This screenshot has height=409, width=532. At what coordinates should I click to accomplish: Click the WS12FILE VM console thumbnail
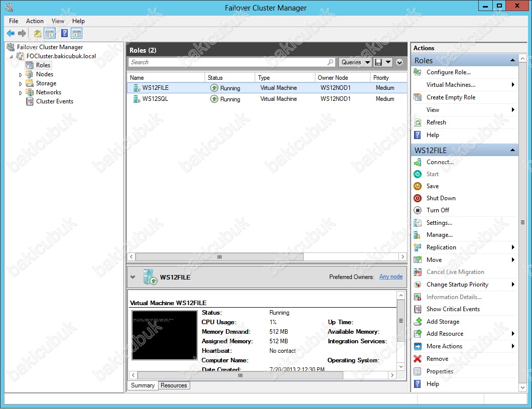pos(165,335)
